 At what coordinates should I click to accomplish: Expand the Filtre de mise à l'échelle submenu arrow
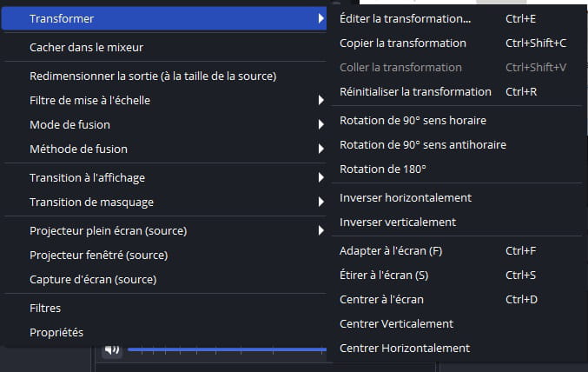click(x=320, y=100)
